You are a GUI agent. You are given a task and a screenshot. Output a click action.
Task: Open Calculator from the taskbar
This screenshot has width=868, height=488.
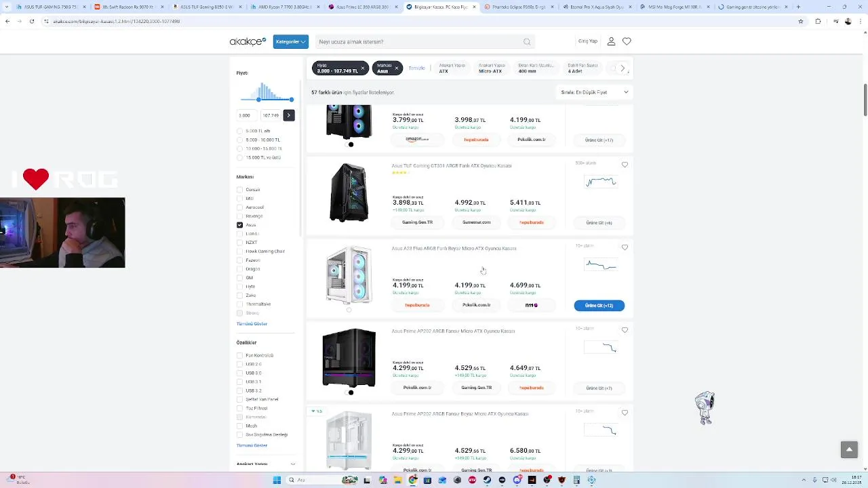576,480
